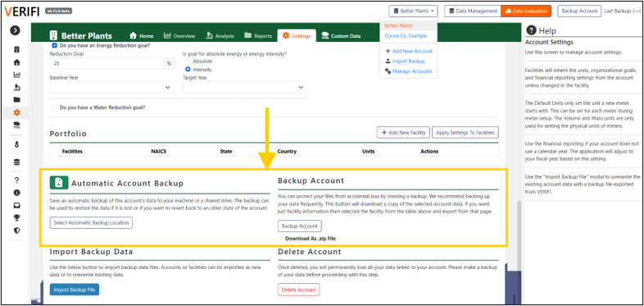Image resolution: width=644 pixels, height=306 pixels.
Task: Open Manage Accounts from menu
Action: [x=408, y=71]
